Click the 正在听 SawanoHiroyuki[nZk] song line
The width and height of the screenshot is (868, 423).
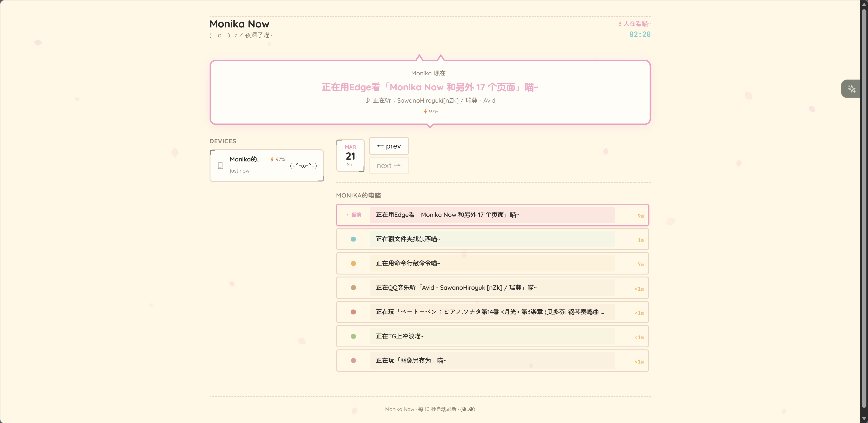pyautogui.click(x=430, y=100)
